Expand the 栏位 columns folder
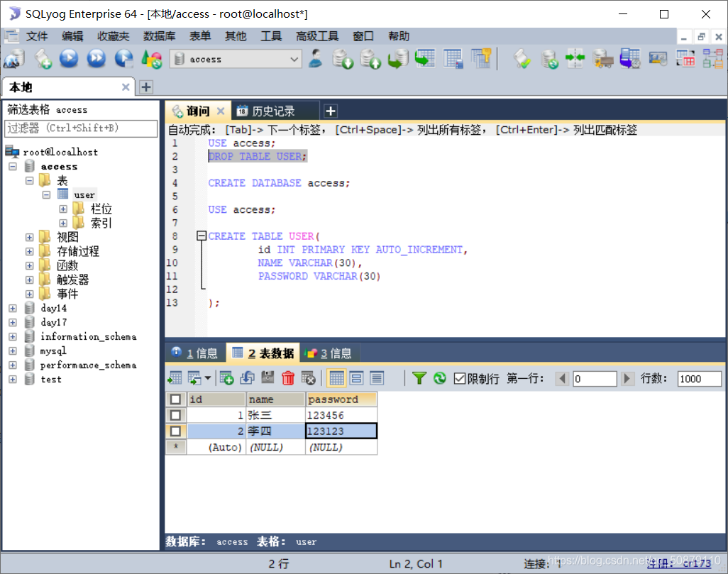 coord(63,209)
